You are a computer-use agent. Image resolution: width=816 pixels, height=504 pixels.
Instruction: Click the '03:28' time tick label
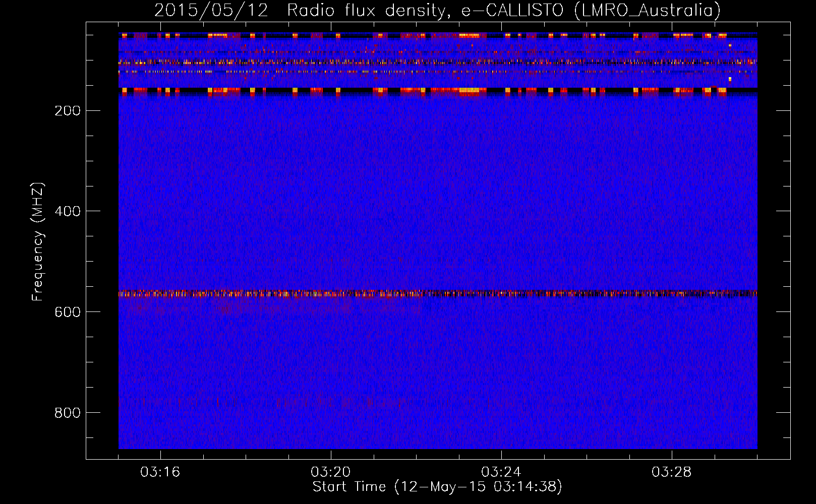(672, 472)
